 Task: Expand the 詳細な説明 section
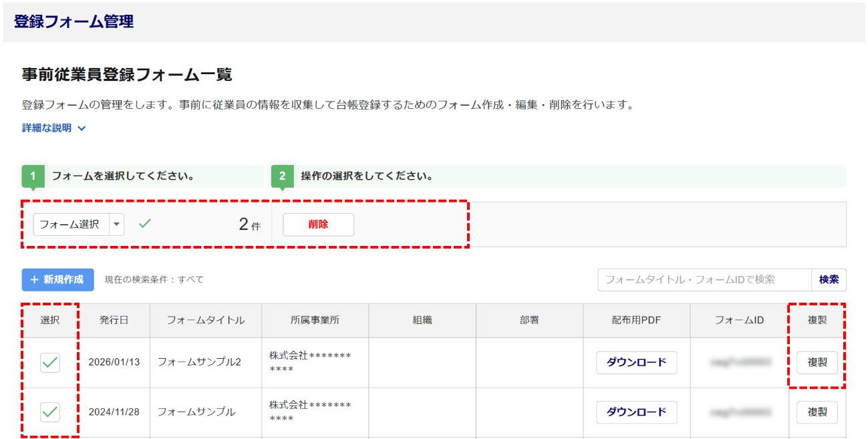click(x=53, y=128)
